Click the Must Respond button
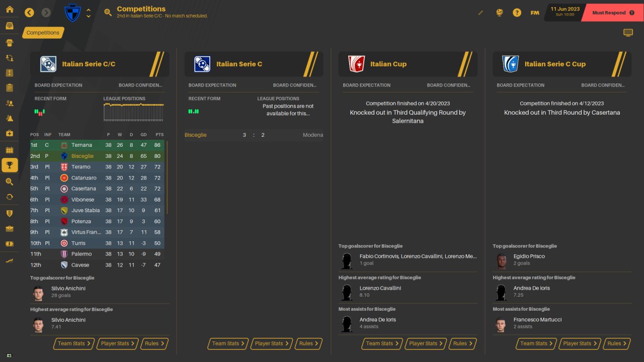 pos(612,13)
